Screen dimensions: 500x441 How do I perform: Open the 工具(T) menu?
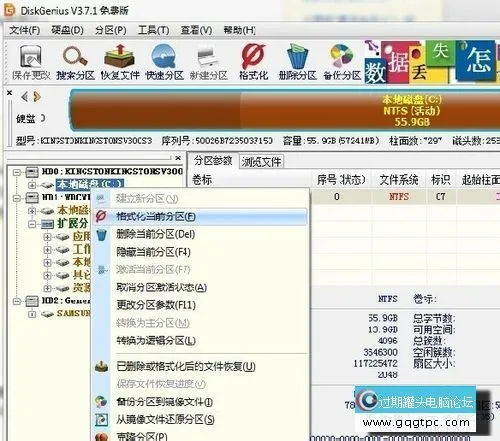pyautogui.click(x=154, y=30)
